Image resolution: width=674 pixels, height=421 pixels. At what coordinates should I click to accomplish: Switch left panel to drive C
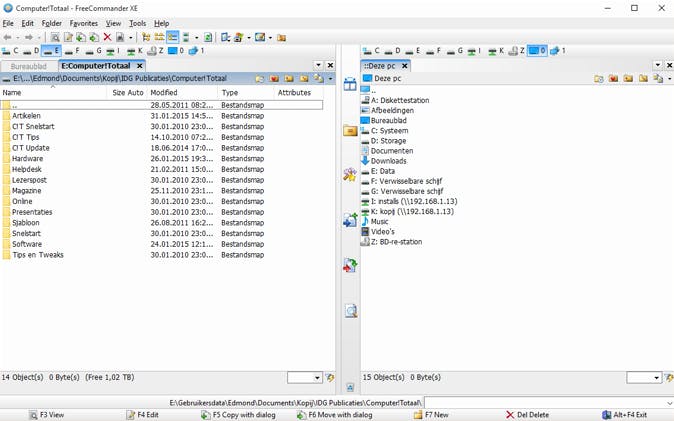[10, 51]
